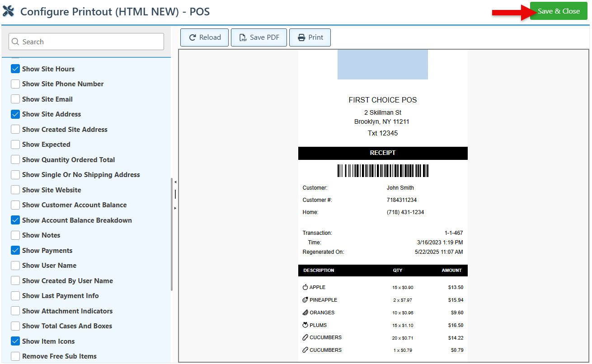This screenshot has height=364, width=592.
Task: Click the plum icon beside PLUMS
Action: [x=305, y=325]
